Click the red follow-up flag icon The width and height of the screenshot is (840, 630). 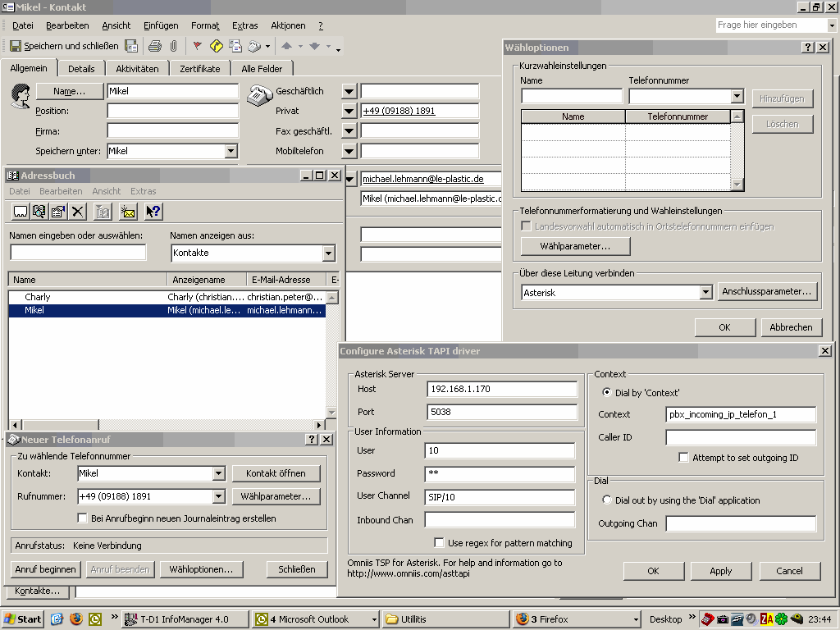click(x=197, y=46)
